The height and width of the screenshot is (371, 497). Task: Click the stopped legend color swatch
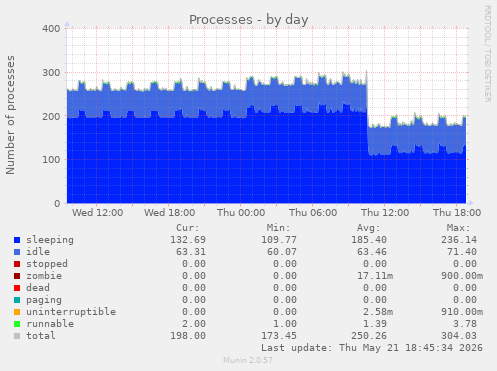tap(17, 264)
